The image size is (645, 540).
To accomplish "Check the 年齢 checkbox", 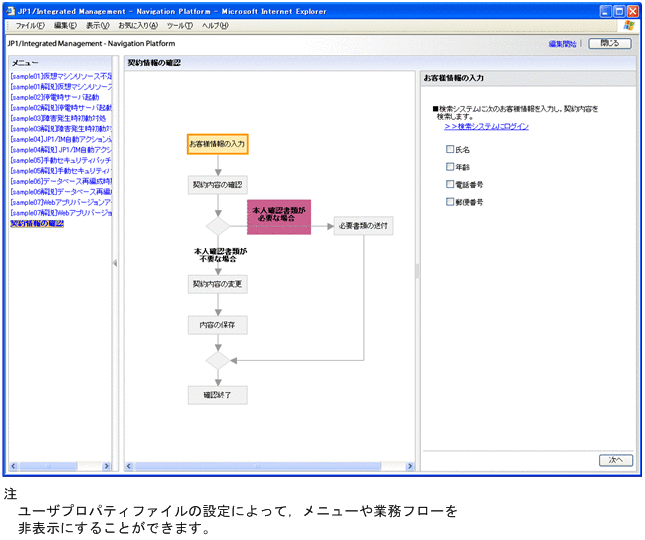I will 450,167.
